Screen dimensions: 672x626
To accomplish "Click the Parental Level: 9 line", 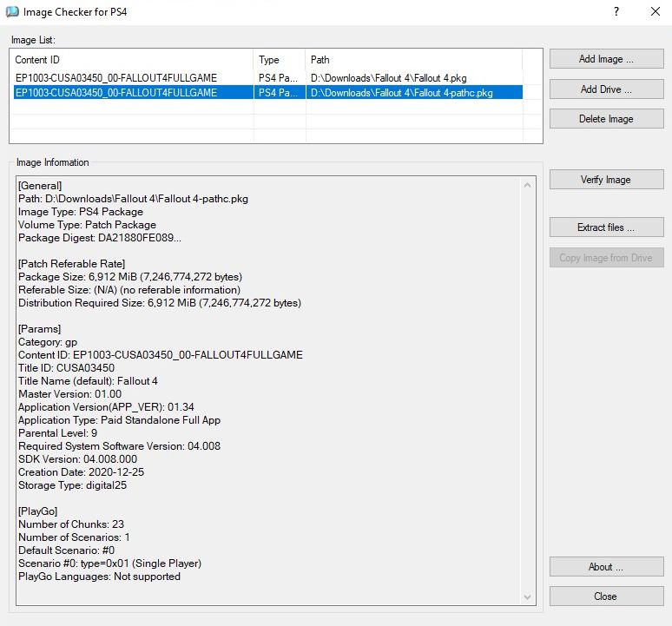I will (58, 433).
